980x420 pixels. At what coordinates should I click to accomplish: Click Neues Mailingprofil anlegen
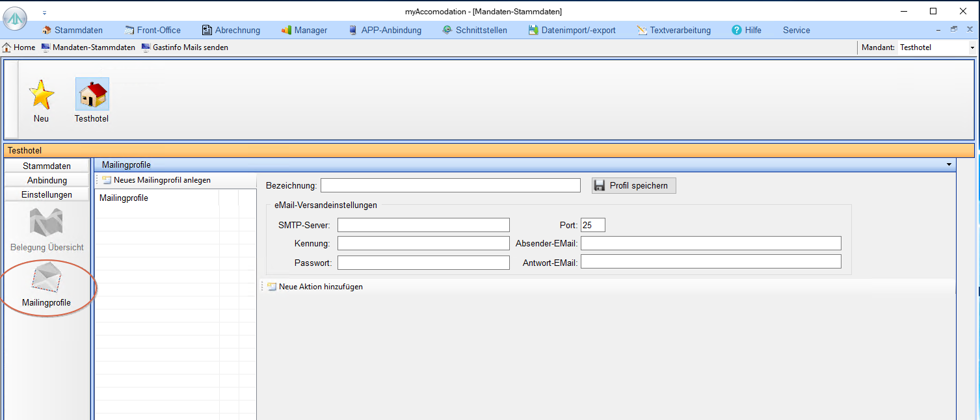pos(155,180)
